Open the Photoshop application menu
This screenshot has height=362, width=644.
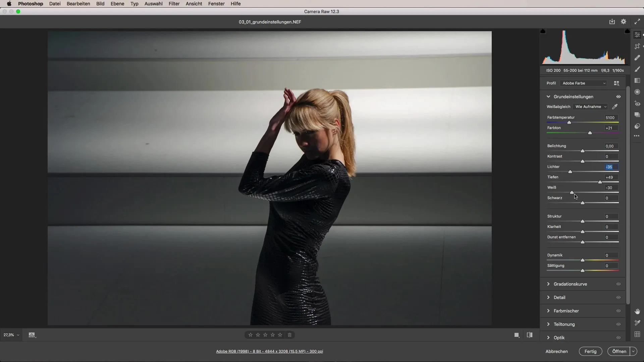click(x=31, y=4)
